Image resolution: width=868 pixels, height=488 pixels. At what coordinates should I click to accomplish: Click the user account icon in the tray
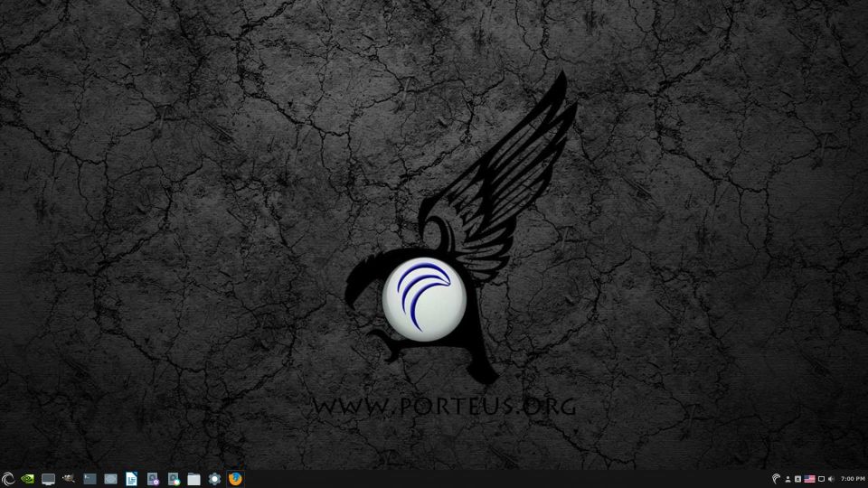[x=788, y=479]
